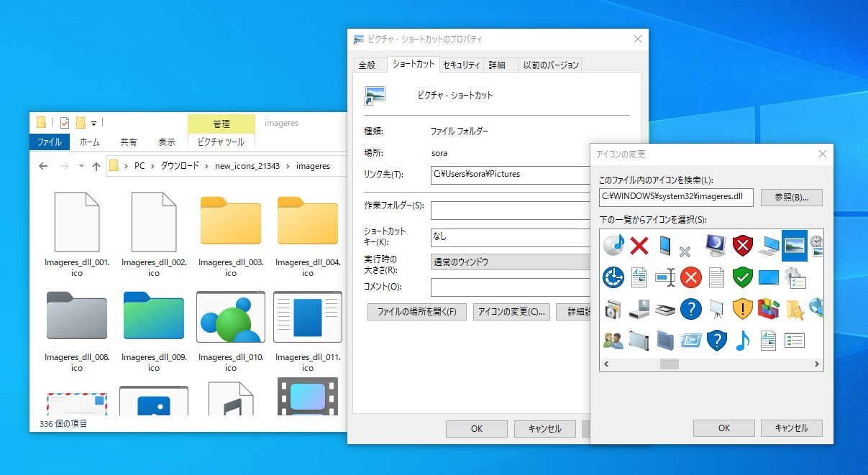868x475 pixels.
Task: Pick the red shield with X icon
Action: (x=742, y=246)
